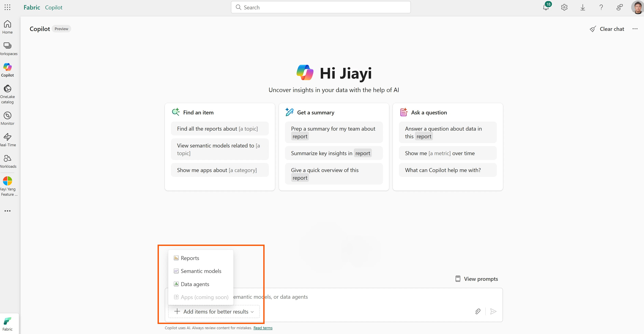Click the send arrow button

(493, 311)
